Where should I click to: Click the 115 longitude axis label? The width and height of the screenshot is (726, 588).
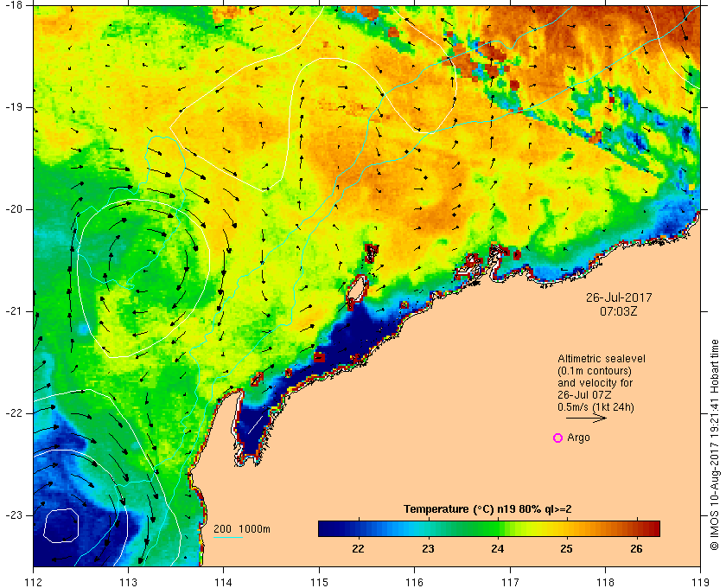pos(319,581)
